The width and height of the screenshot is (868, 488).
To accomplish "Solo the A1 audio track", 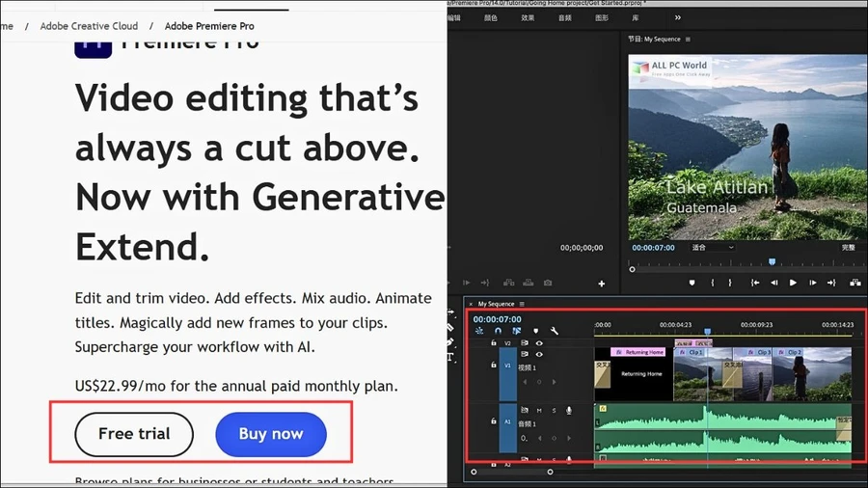I will tap(554, 411).
